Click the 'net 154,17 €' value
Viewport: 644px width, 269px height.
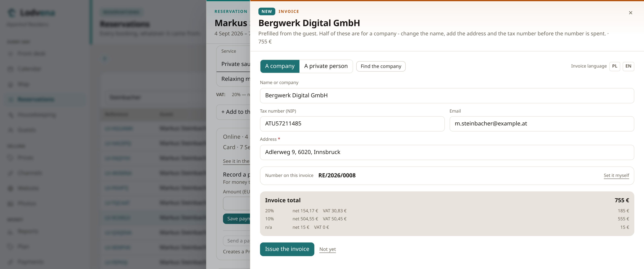305,211
